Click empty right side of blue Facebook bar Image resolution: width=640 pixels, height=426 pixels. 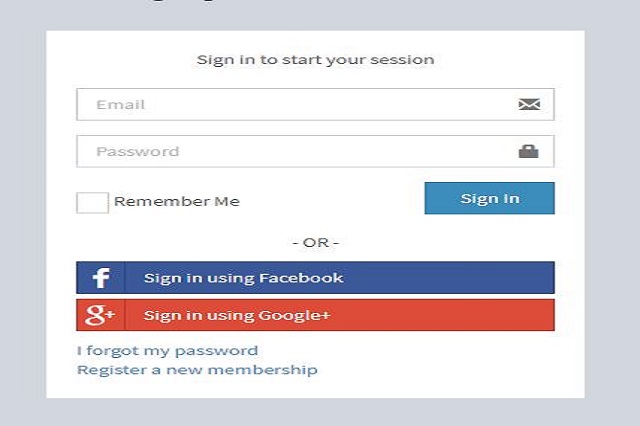[470, 278]
